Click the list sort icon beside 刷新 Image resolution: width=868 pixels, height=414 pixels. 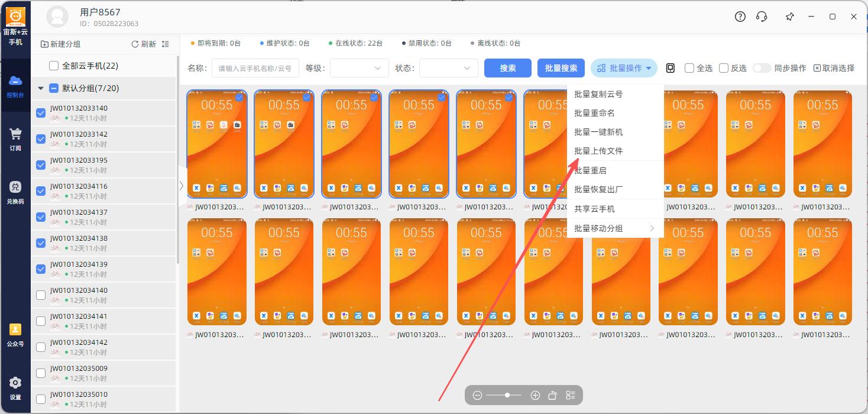click(166, 44)
